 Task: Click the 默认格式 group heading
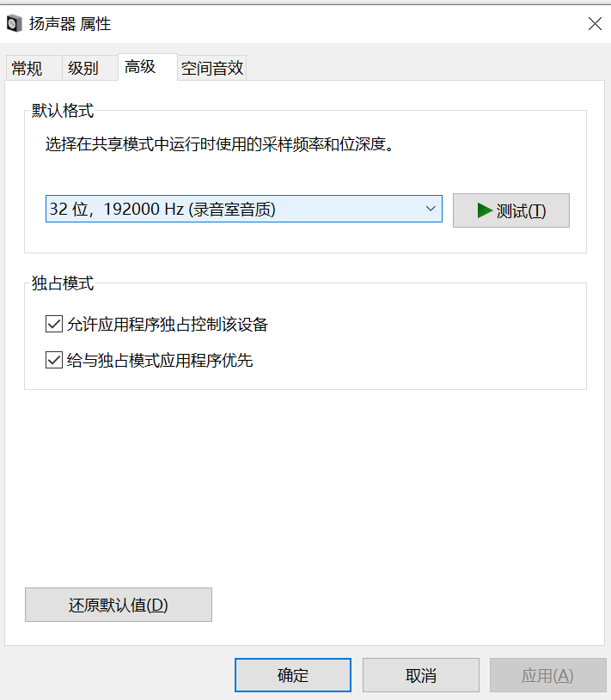click(63, 110)
